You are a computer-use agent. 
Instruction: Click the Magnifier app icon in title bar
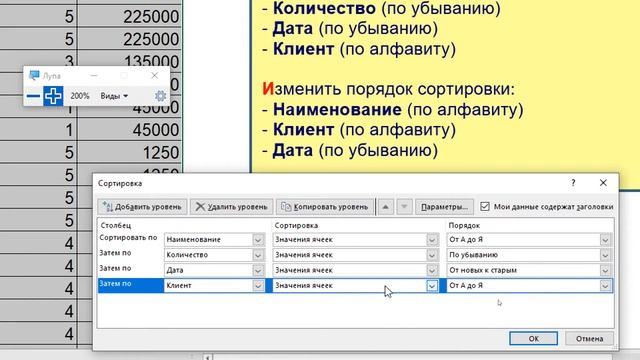(34, 76)
